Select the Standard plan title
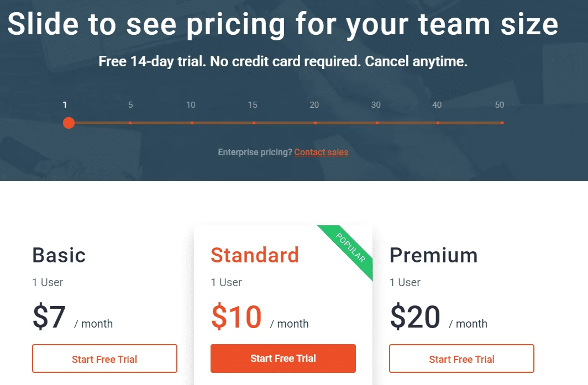The width and height of the screenshot is (588, 385). pos(255,255)
